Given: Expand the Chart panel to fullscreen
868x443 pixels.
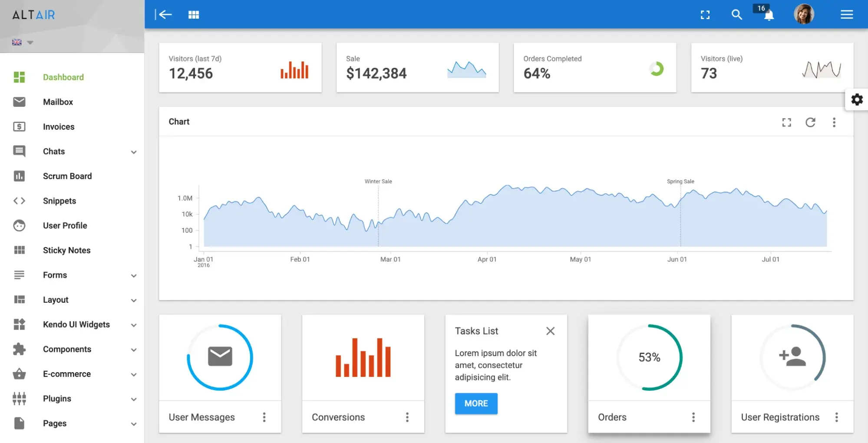Looking at the screenshot, I should coord(786,122).
